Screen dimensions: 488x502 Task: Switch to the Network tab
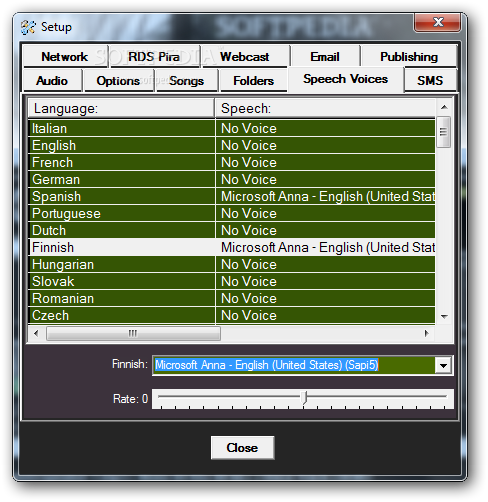tap(65, 56)
